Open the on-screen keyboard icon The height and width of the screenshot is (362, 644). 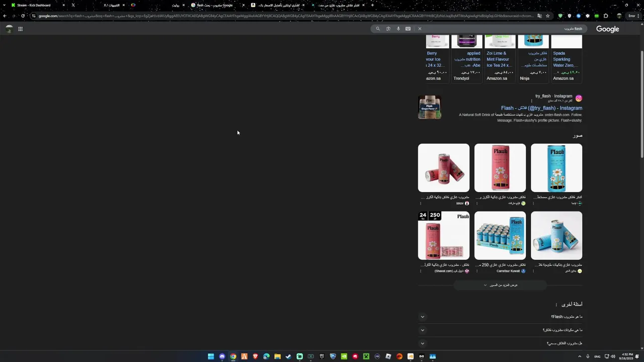[408, 29]
